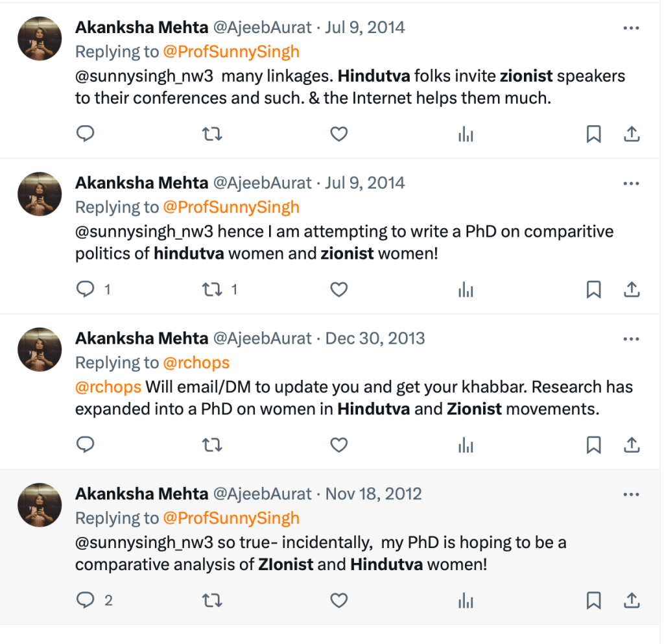Viewport: 664px width, 644px height.
Task: Open the Jul 9, 2014 timestamp of first tweet
Action: pos(365,28)
